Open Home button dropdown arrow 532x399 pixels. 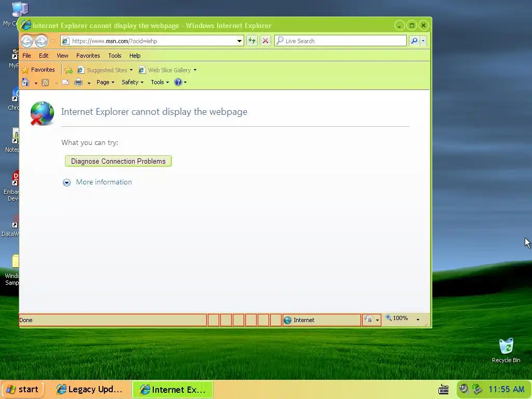(36, 83)
